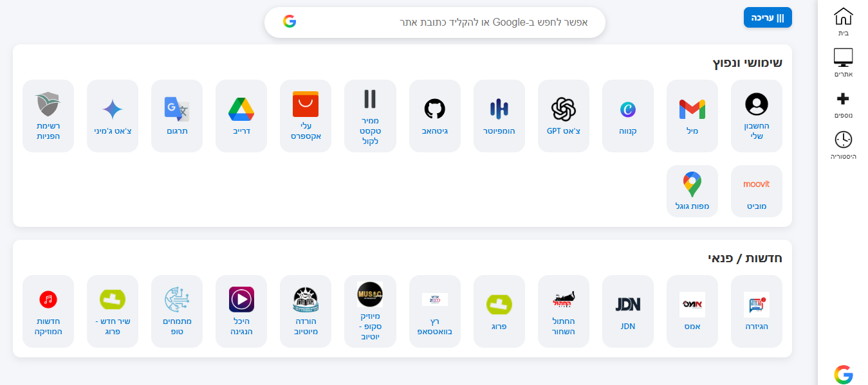
Task: Open the JDN news shortcut
Action: [628, 311]
